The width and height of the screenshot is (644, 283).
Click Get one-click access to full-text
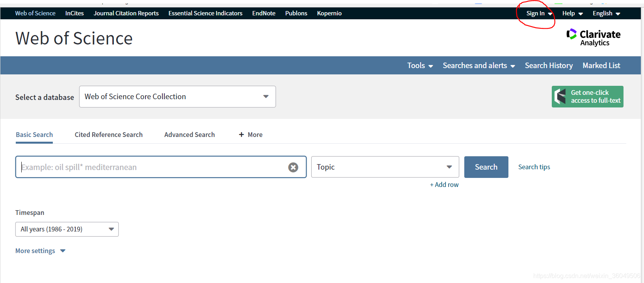pyautogui.click(x=587, y=96)
